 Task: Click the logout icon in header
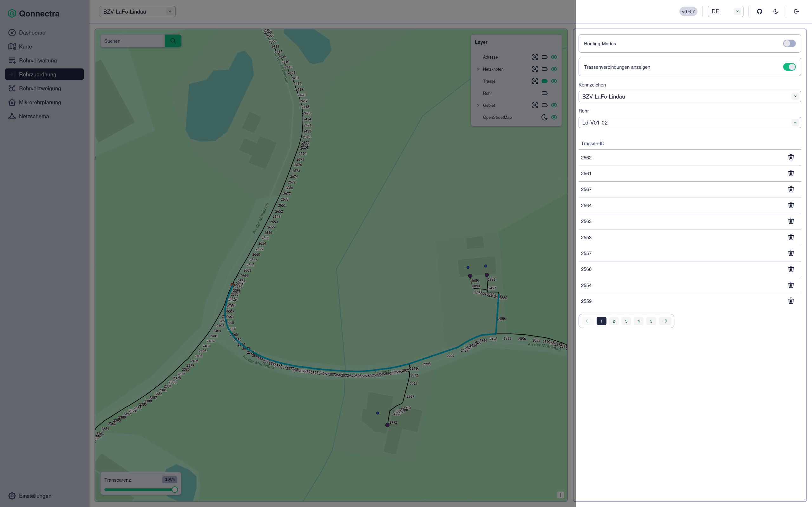[796, 11]
